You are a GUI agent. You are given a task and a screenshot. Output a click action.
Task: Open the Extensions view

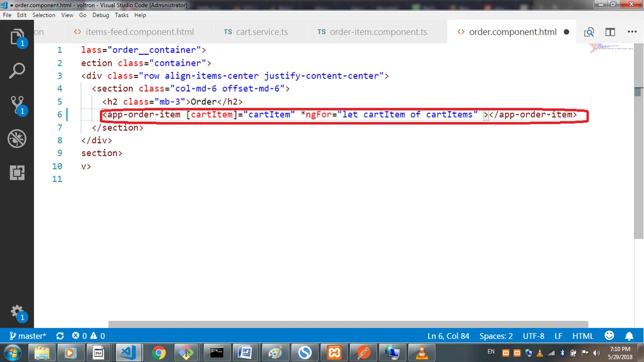click(17, 173)
